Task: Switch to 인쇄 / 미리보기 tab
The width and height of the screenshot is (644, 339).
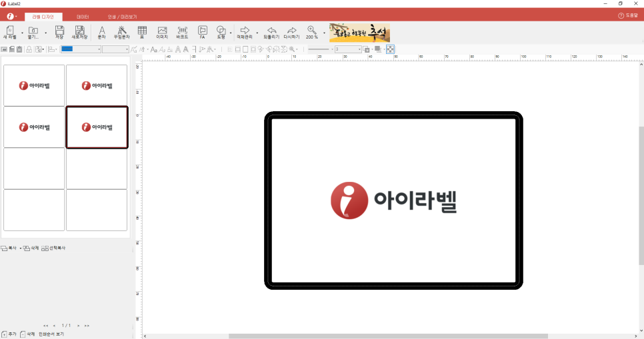Action: point(122,17)
